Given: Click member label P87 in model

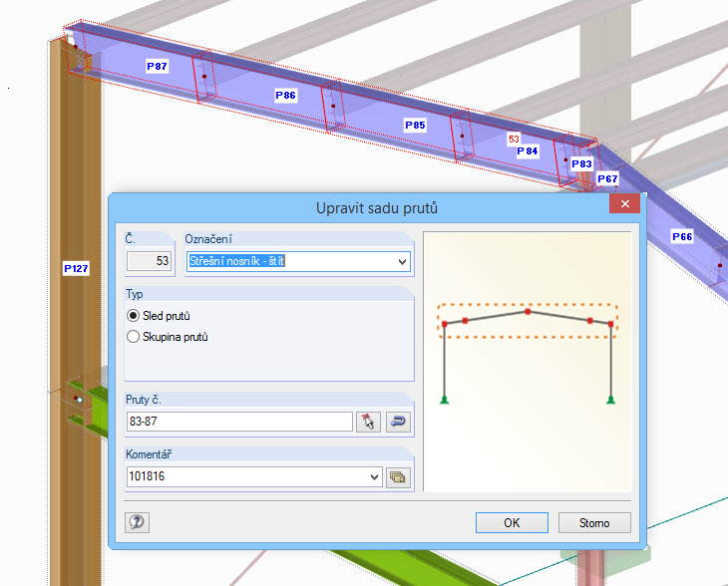Looking at the screenshot, I should [x=157, y=67].
